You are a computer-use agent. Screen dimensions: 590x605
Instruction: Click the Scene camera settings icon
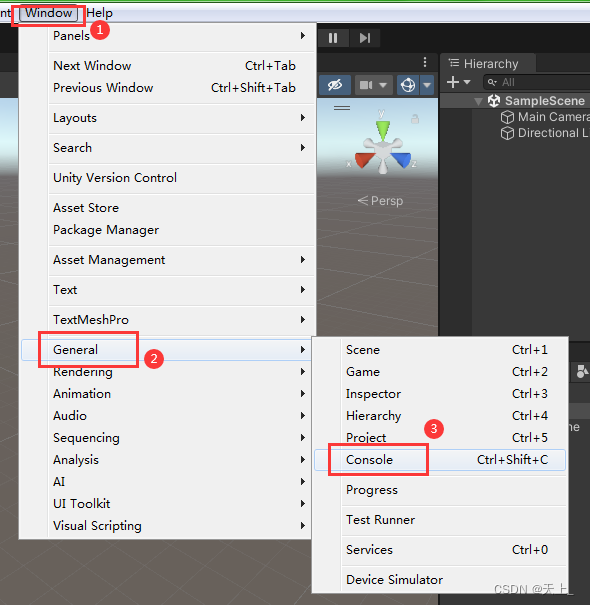click(366, 85)
